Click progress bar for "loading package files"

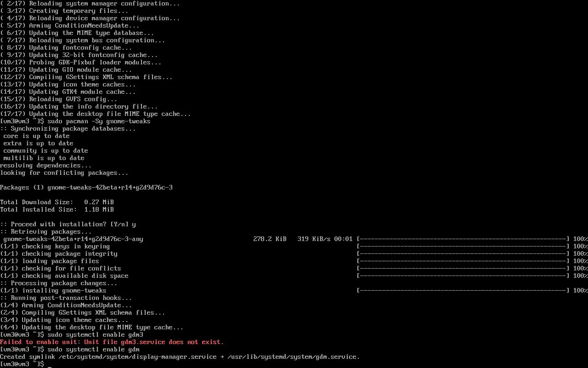463,261
